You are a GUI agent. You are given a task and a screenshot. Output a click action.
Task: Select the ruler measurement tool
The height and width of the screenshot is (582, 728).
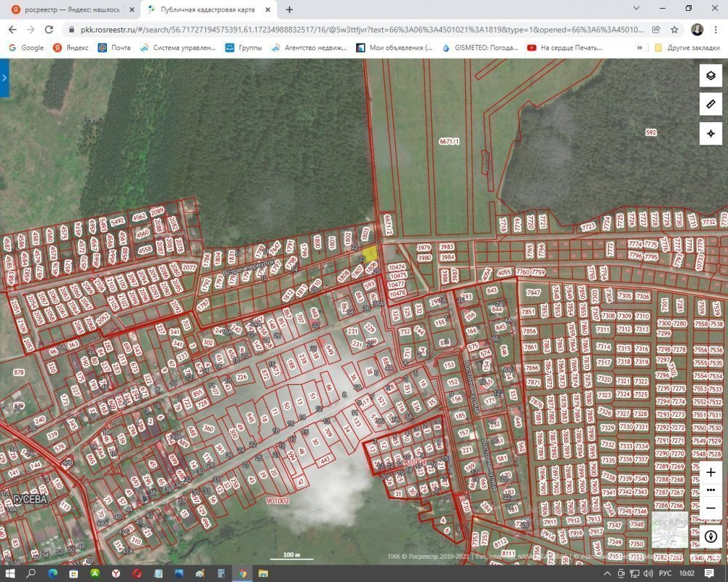click(711, 105)
